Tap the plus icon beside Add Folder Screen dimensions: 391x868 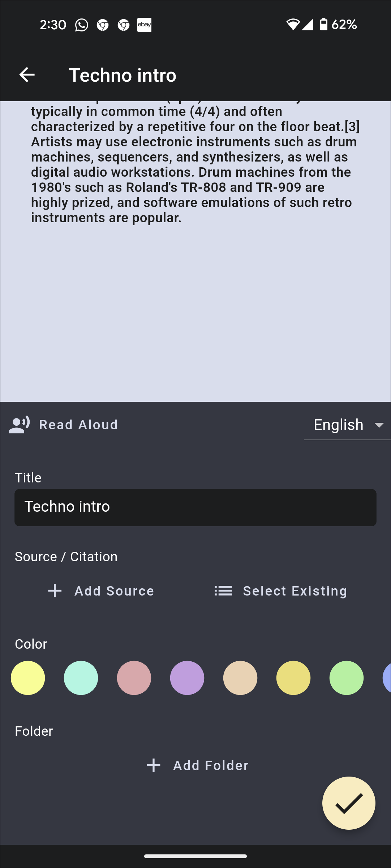click(x=154, y=765)
